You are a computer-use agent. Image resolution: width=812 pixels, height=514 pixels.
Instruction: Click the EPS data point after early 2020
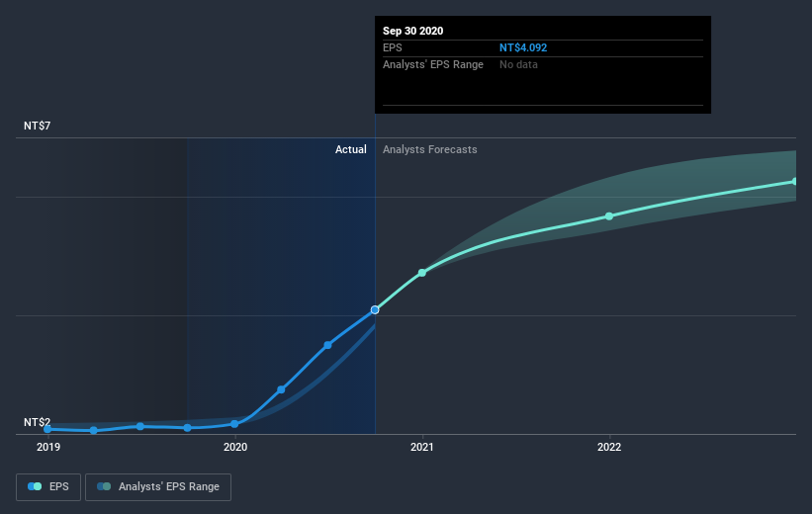(x=281, y=389)
